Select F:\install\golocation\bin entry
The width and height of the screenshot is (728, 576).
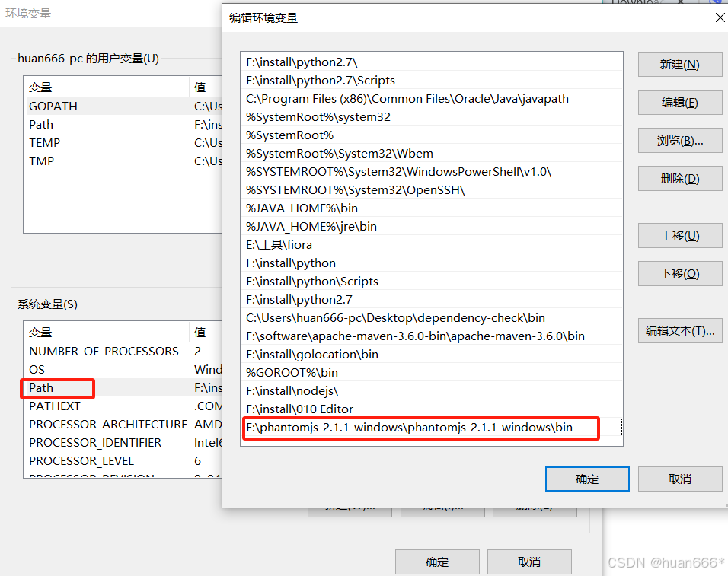(x=432, y=355)
